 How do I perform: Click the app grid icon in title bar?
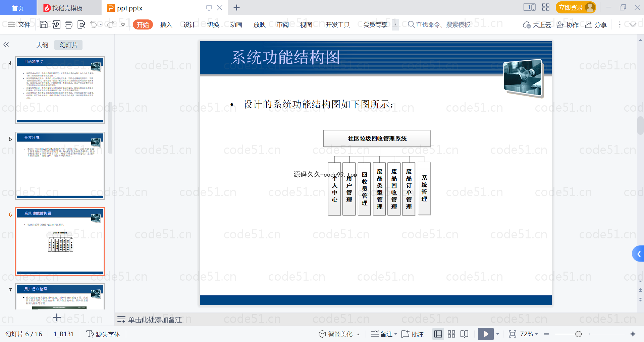pos(546,7)
